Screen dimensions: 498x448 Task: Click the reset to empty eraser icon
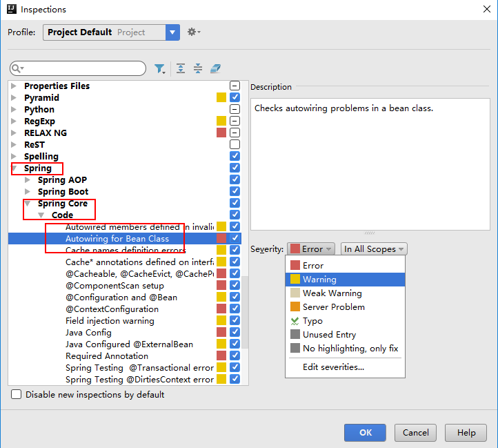click(x=215, y=68)
